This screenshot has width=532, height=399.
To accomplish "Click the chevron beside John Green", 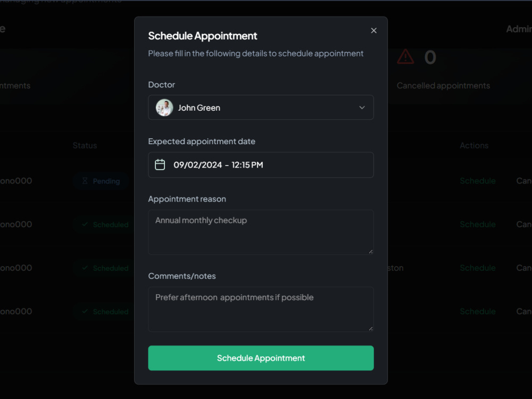I will 362,107.
